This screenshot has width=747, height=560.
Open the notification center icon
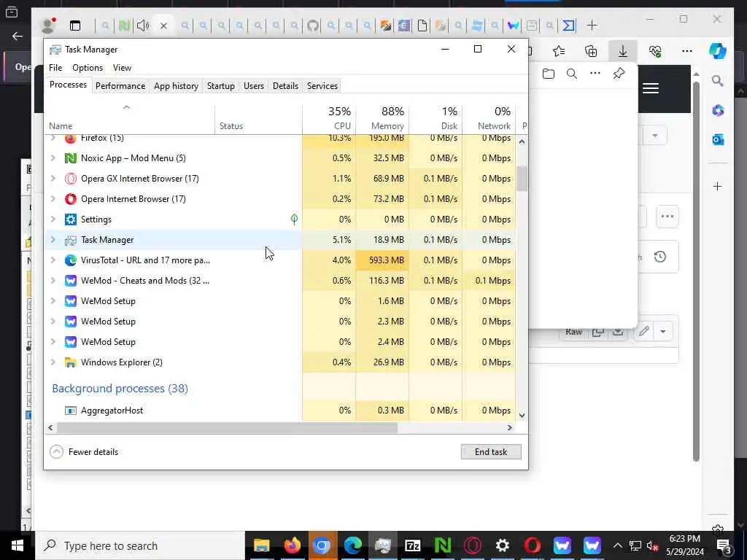click(724, 545)
